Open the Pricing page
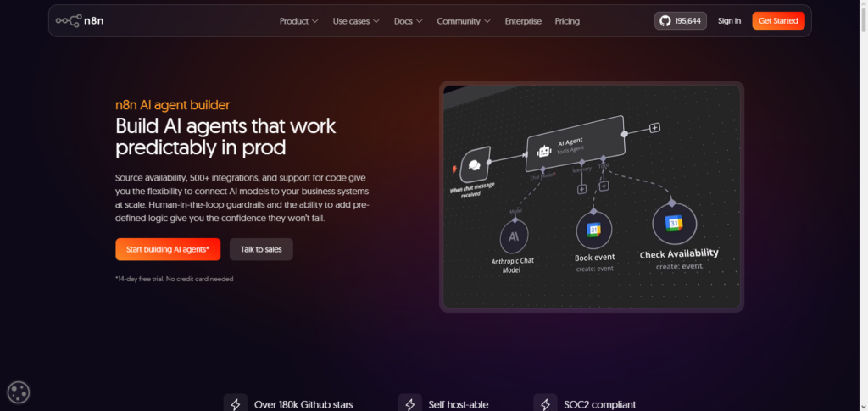The height and width of the screenshot is (411, 868). click(567, 21)
